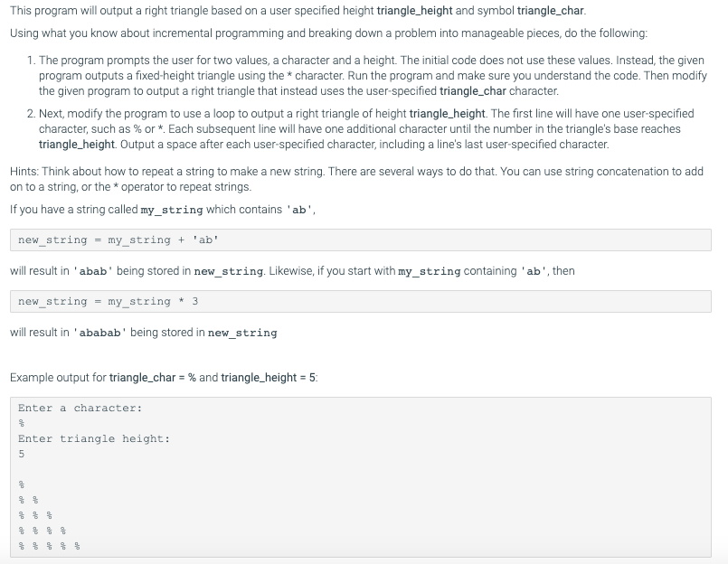The image size is (728, 564).
Task: Click the bold triangle_height term in the intro sentence
Action: coord(414,11)
